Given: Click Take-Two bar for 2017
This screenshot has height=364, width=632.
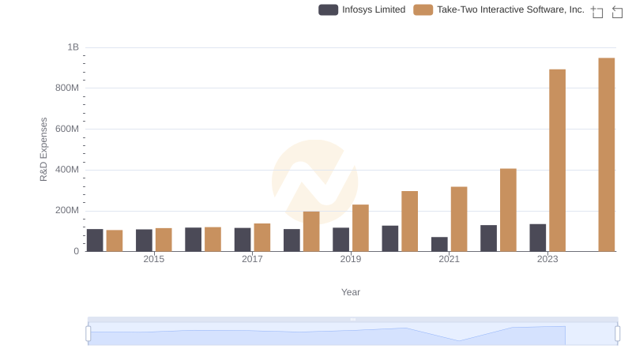Looking at the screenshot, I should [x=262, y=238].
